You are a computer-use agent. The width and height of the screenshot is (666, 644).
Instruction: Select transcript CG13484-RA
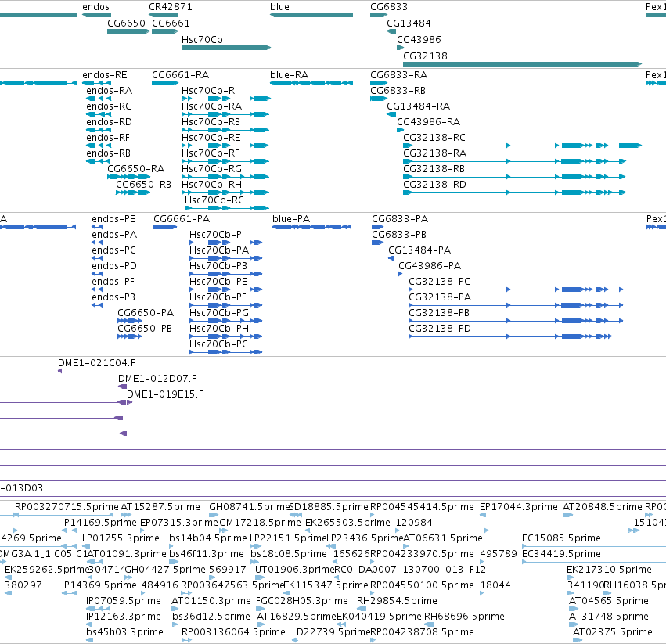click(x=419, y=106)
